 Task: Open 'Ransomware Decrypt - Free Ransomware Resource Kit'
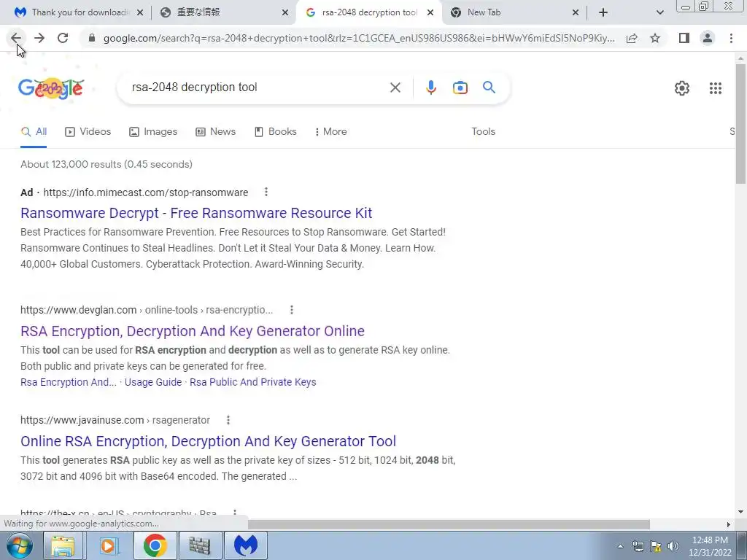point(196,213)
